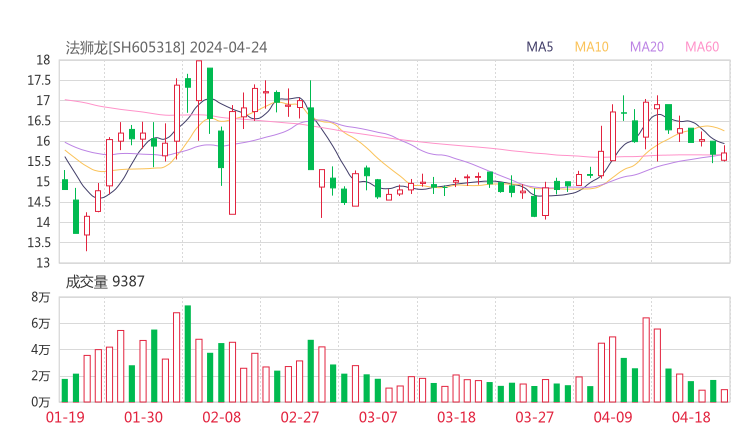Click the MA20 legend label
Image resolution: width=740 pixels, height=440 pixels.
[x=647, y=47]
